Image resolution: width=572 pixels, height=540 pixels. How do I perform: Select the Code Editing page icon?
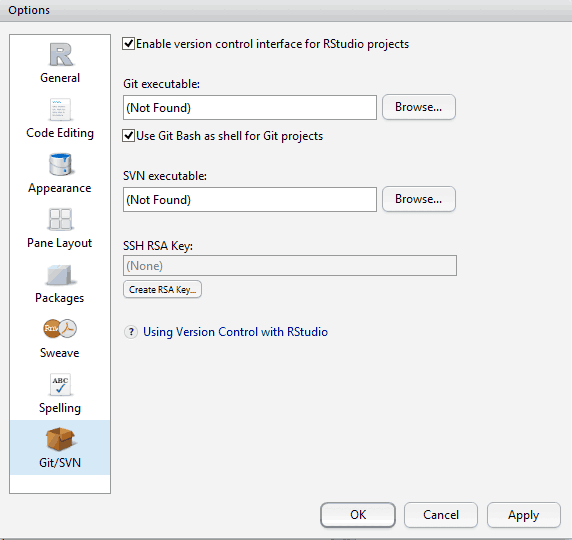click(x=60, y=109)
